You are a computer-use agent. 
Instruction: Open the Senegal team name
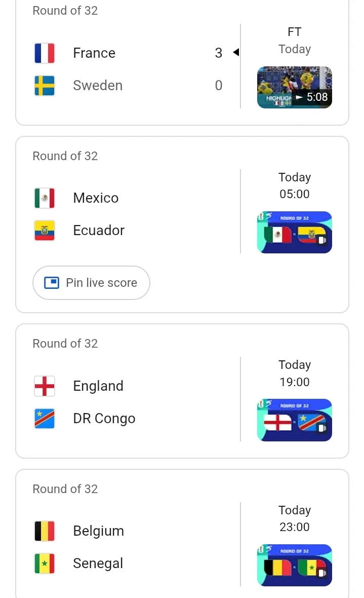98,564
